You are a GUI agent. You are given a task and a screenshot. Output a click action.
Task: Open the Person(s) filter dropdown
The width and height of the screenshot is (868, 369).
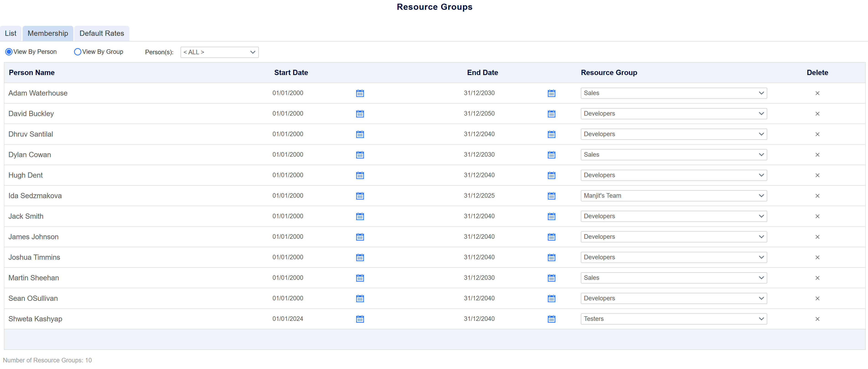[x=219, y=52]
